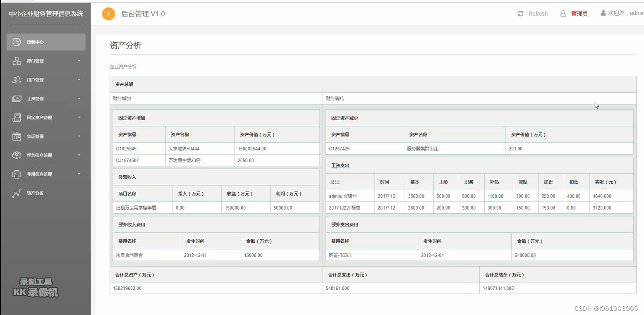Select the 用户管理 people icon
The width and height of the screenshot is (644, 315).
[17, 80]
